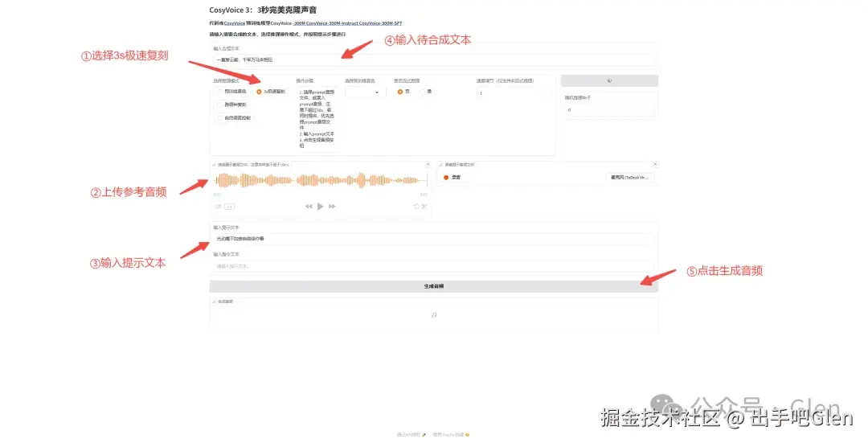Choose 是 for streaming inference
The image size is (868, 443).
[426, 92]
